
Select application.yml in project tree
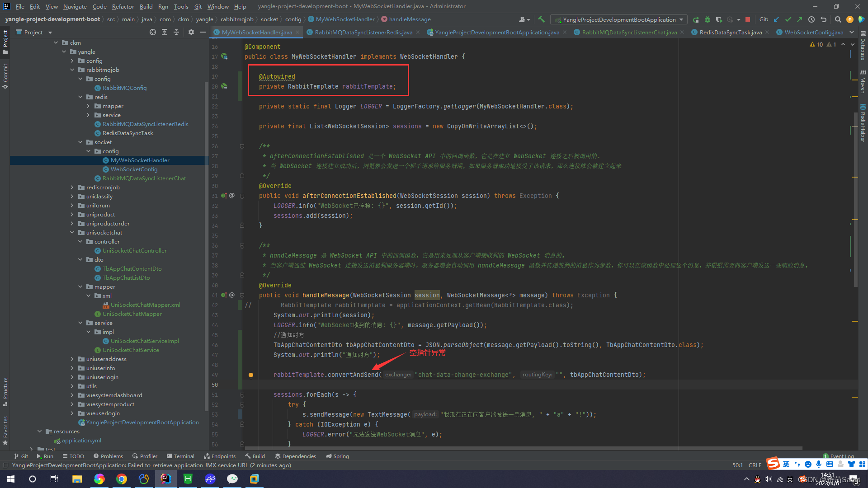click(81, 441)
